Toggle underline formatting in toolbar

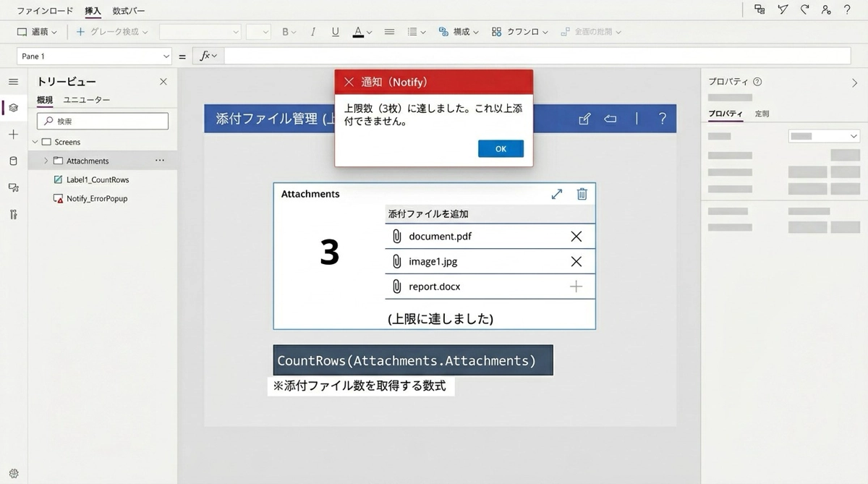click(x=335, y=32)
